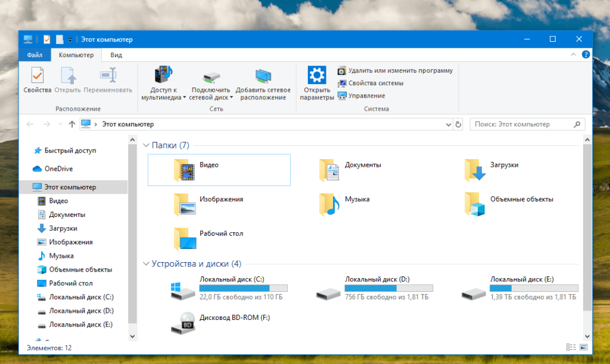
Task: Switch to the Вид ribbon tab
Action: pyautogui.click(x=116, y=55)
